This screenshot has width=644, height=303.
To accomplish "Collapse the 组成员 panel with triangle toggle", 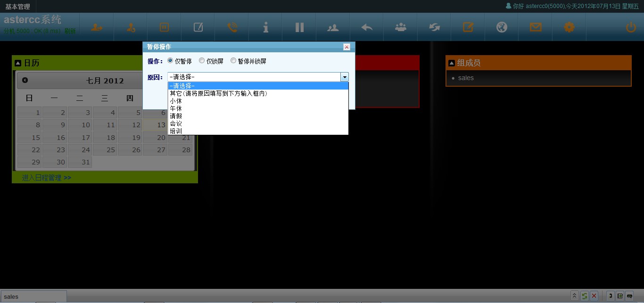I will (x=451, y=63).
